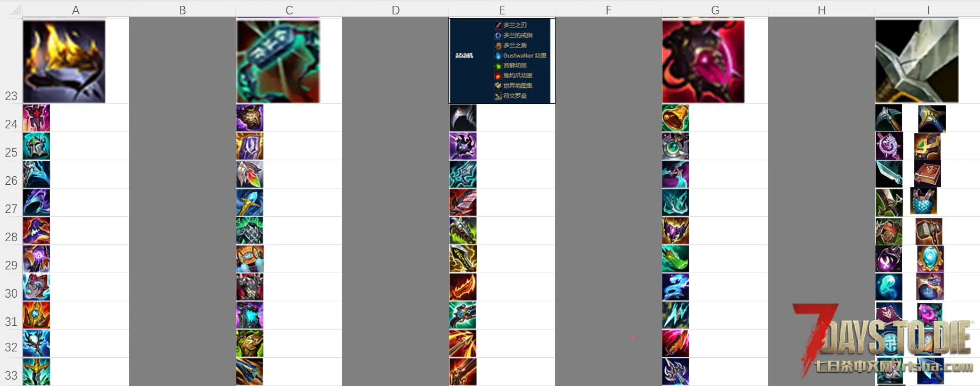Viewport: 980px width, 386px height.
Task: Click the large sword image in I23
Action: point(917,61)
